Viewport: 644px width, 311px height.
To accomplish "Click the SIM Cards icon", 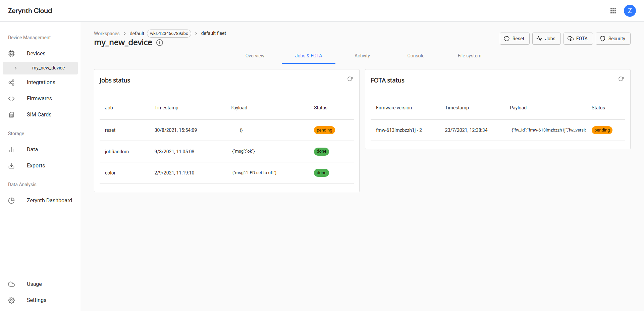I will pyautogui.click(x=11, y=115).
